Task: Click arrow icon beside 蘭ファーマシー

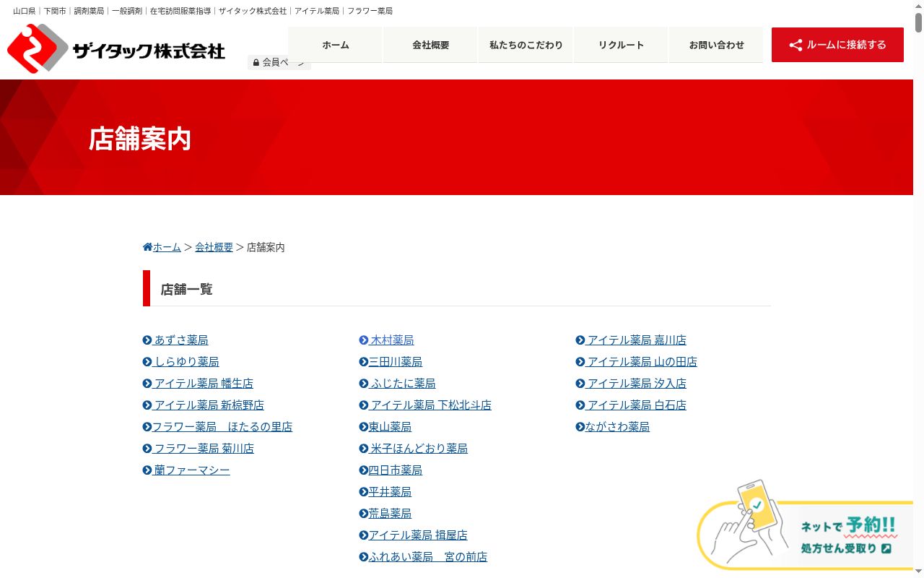Action: tap(147, 470)
